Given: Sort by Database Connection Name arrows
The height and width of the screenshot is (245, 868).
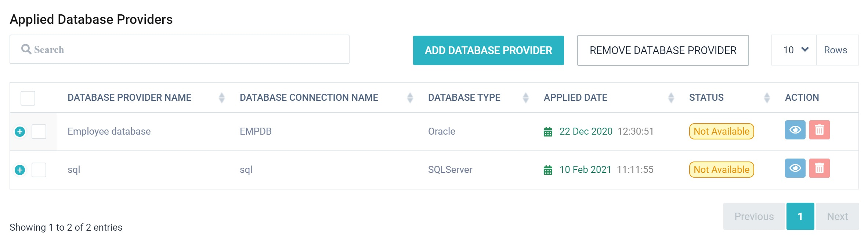Looking at the screenshot, I should 410,97.
